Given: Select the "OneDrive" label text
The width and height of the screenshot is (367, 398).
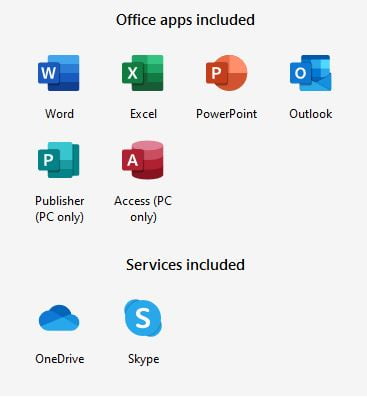Looking at the screenshot, I should point(60,359).
